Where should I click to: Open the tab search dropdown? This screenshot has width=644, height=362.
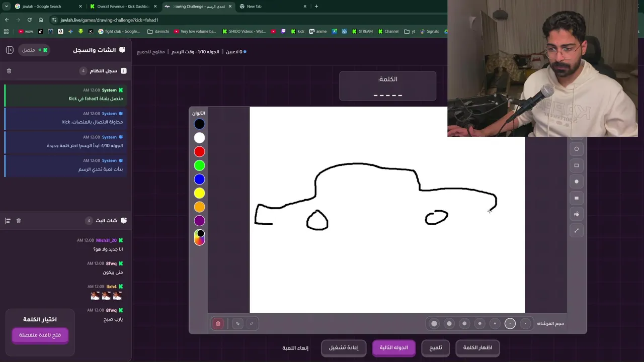(x=6, y=7)
